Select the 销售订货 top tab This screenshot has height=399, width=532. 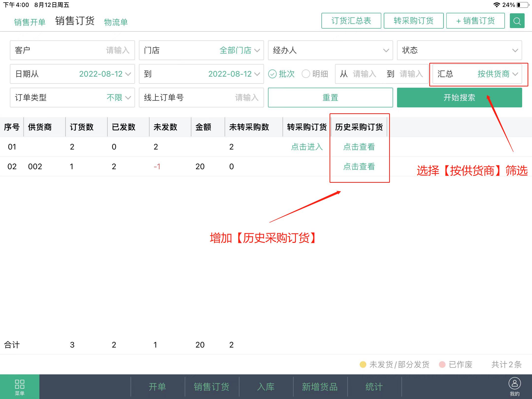pyautogui.click(x=75, y=21)
